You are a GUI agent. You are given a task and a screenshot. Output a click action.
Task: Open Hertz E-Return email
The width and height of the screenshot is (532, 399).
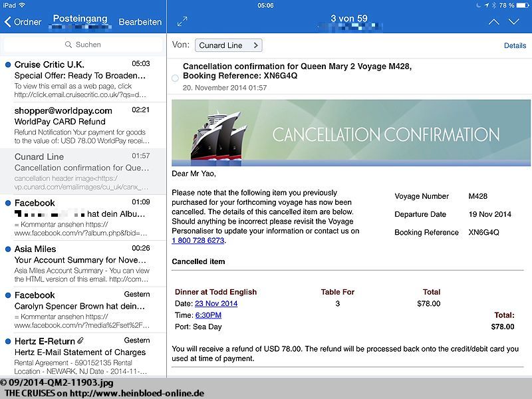click(x=83, y=355)
